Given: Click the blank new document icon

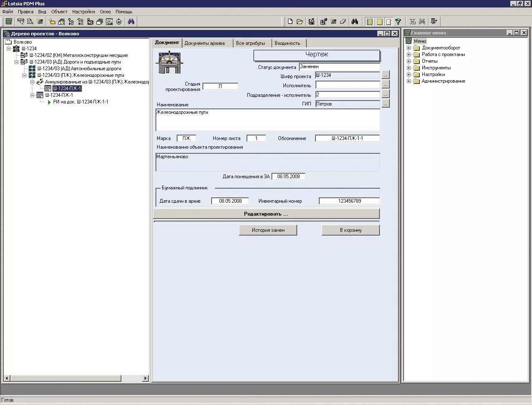Looking at the screenshot, I should pyautogui.click(x=290, y=22).
